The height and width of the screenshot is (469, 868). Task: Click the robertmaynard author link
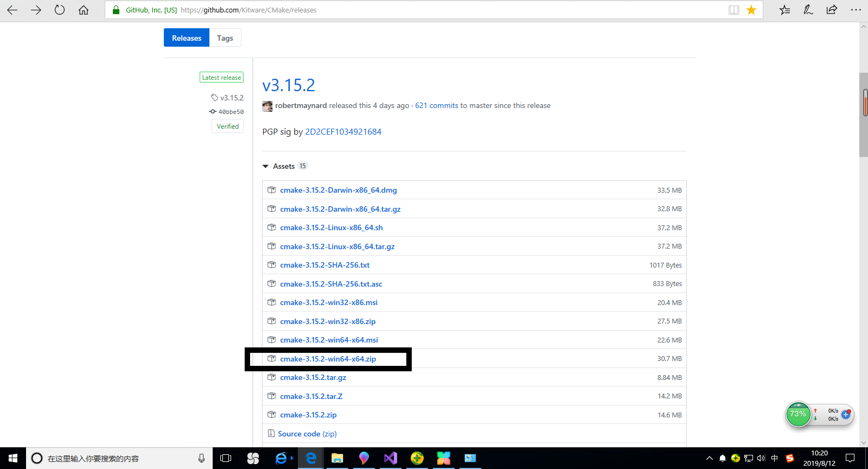[x=301, y=105]
